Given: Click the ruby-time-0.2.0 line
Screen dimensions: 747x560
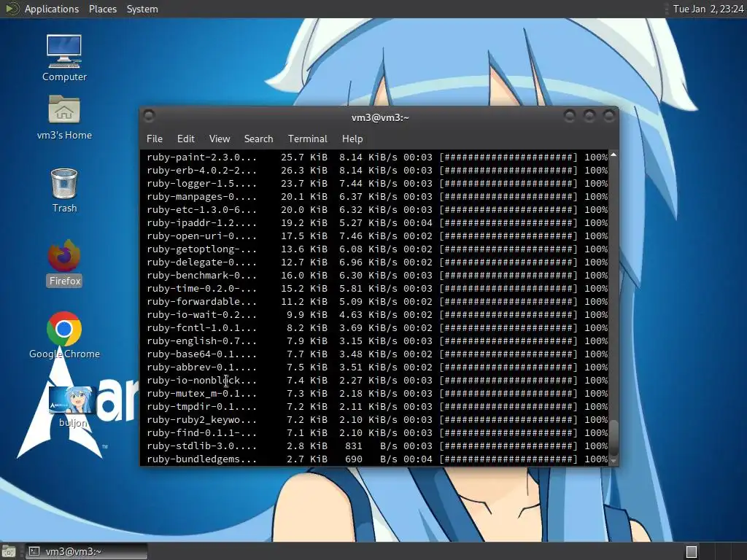Looking at the screenshot, I should click(x=377, y=289).
